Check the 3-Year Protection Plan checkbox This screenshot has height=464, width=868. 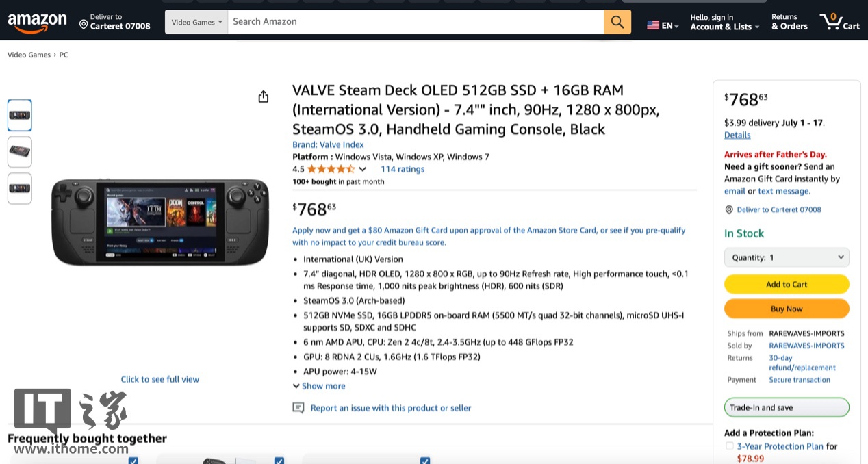click(730, 446)
